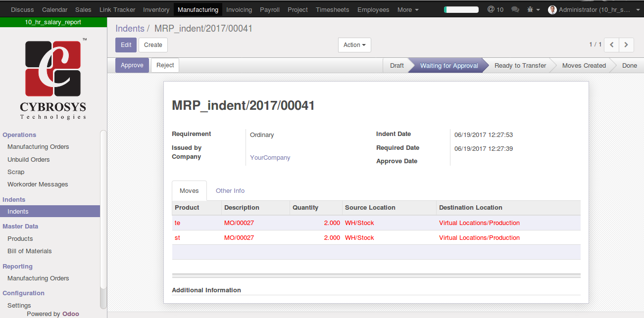Viewport: 644px width, 318px height.
Task: Open the conversations chat bubble icon
Action: [515, 9]
